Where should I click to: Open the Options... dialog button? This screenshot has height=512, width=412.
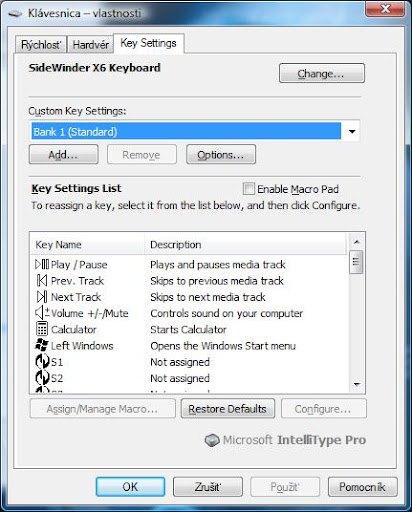click(x=221, y=155)
